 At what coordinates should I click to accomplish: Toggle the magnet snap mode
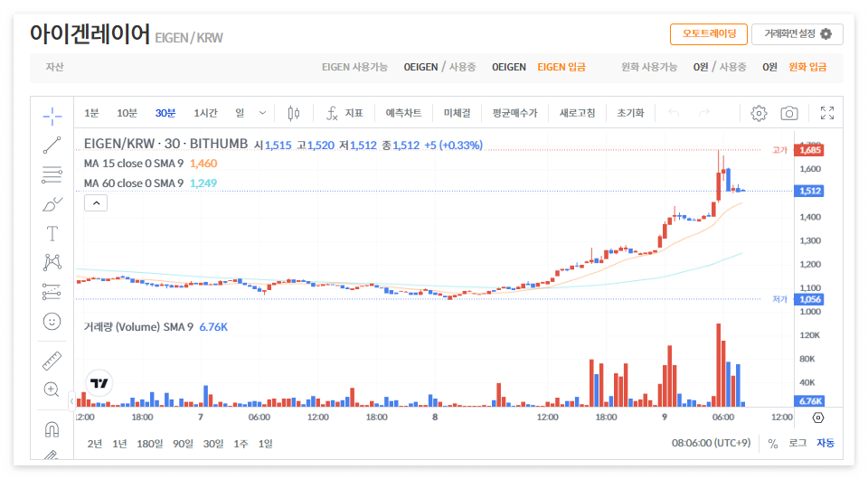pos(52,429)
